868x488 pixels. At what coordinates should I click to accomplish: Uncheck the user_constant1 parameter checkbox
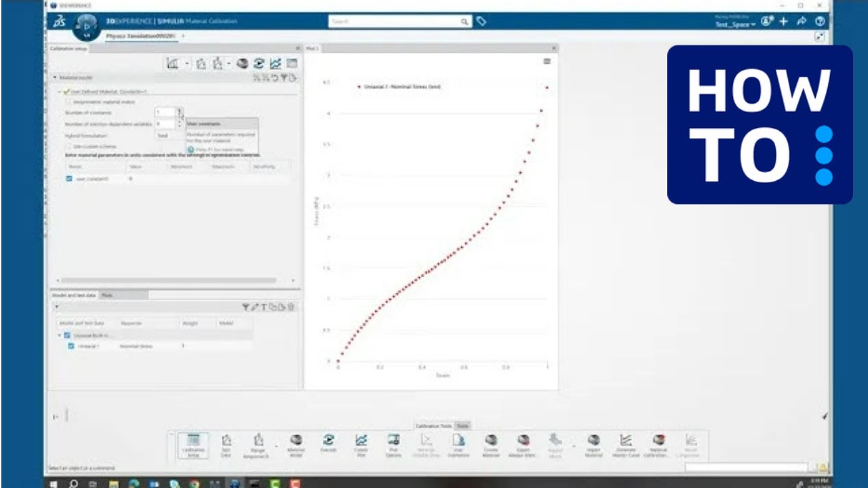pos(69,178)
